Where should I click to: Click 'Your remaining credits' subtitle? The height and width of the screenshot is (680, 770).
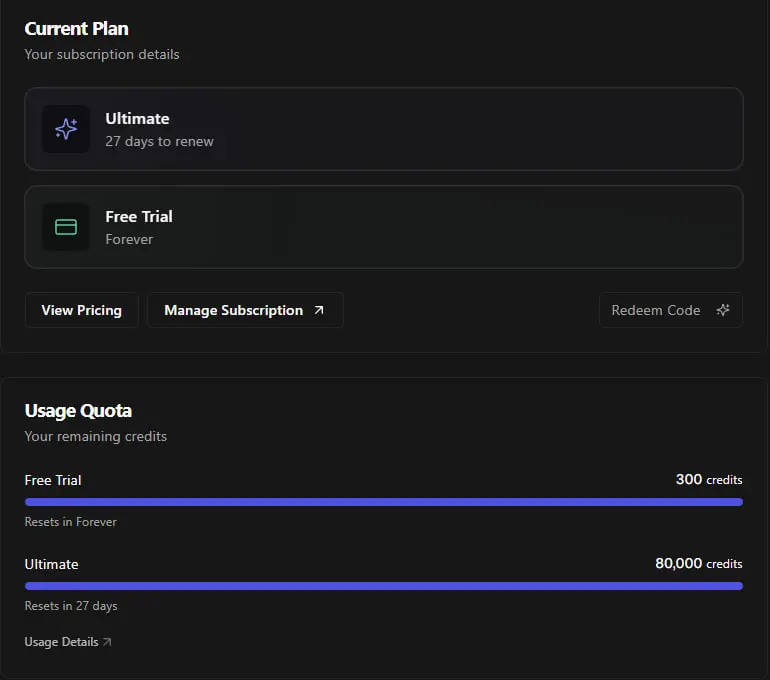click(96, 436)
